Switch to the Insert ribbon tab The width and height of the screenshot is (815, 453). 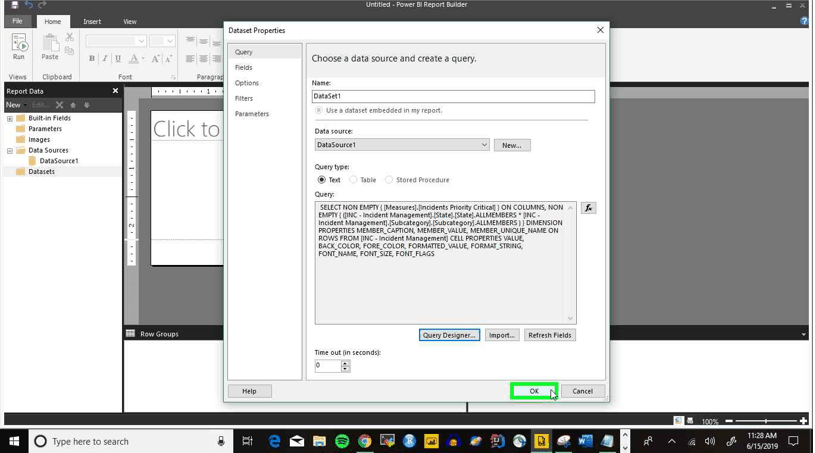tap(92, 22)
